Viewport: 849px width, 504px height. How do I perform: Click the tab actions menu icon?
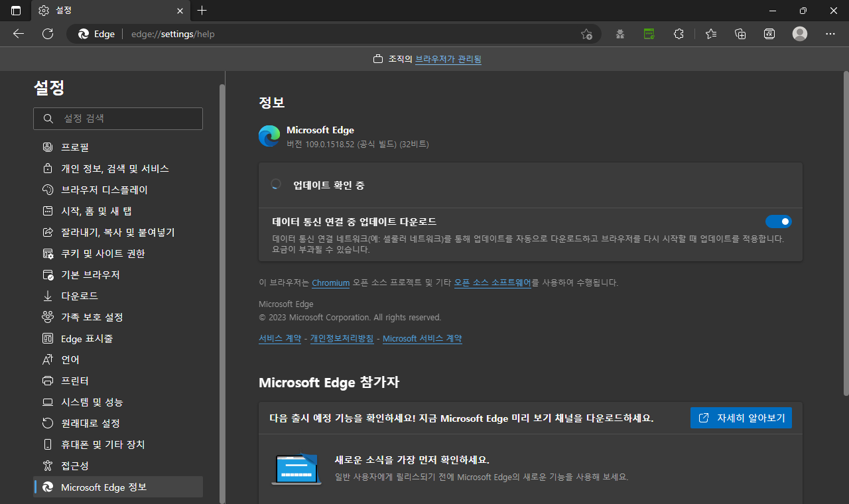16,11
